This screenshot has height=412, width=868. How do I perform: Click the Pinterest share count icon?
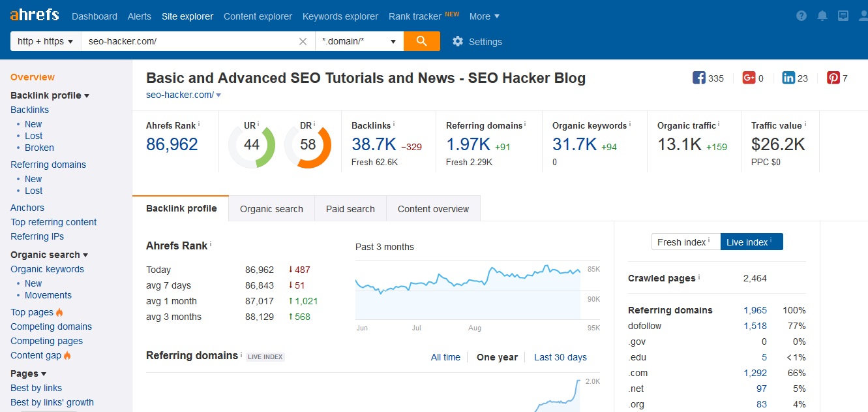tap(833, 78)
